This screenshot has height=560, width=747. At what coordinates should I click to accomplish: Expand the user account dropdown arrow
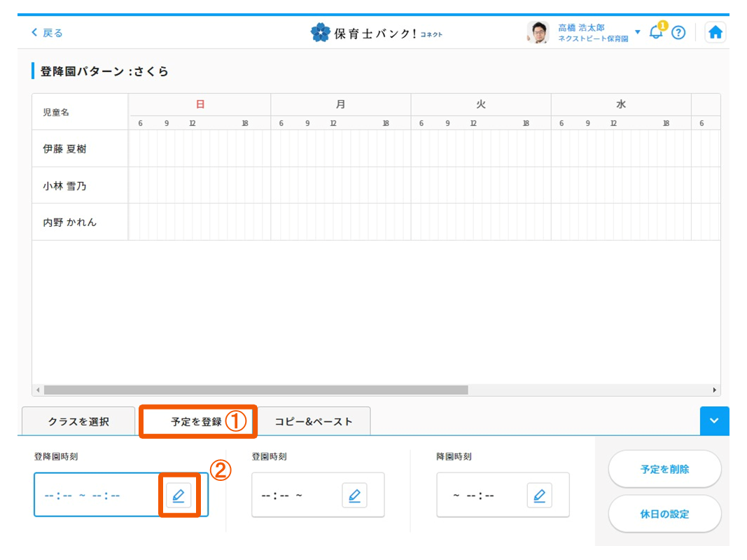pos(637,32)
